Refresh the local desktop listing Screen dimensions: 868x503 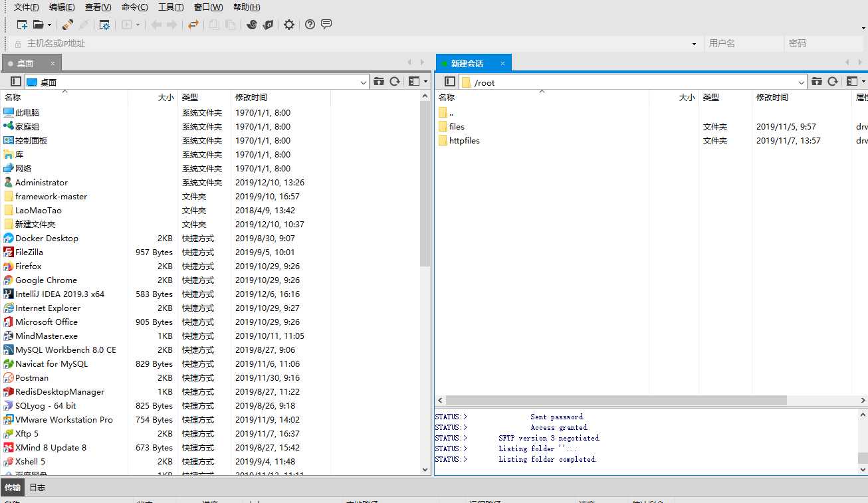pos(395,81)
